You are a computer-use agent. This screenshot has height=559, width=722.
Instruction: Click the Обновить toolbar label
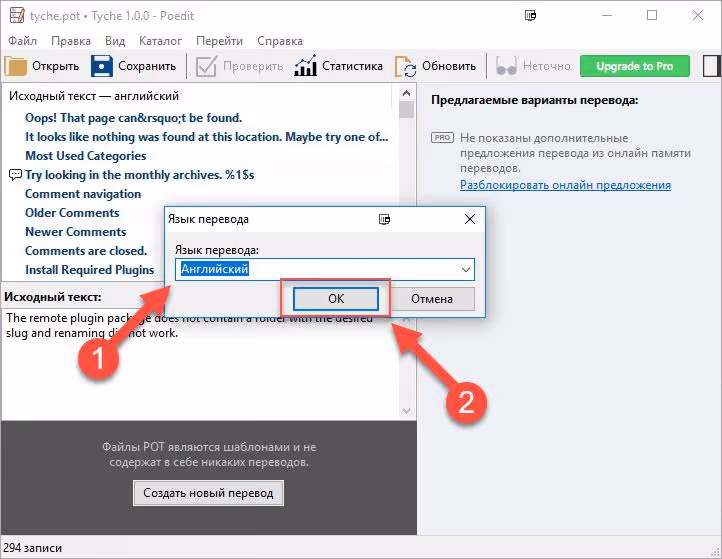[x=449, y=66]
